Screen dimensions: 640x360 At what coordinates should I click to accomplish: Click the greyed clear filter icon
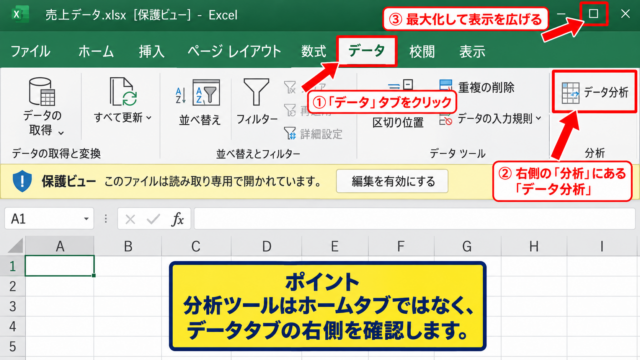click(x=290, y=87)
